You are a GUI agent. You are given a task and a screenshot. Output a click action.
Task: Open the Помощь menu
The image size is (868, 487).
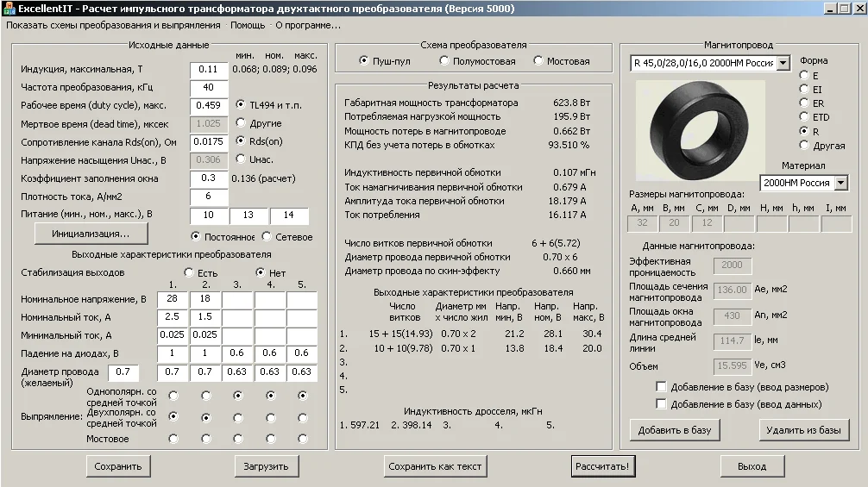(x=248, y=25)
